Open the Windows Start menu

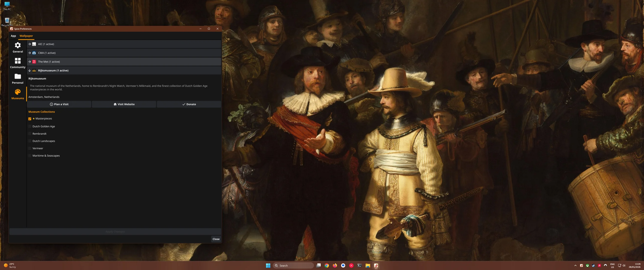coord(268,265)
